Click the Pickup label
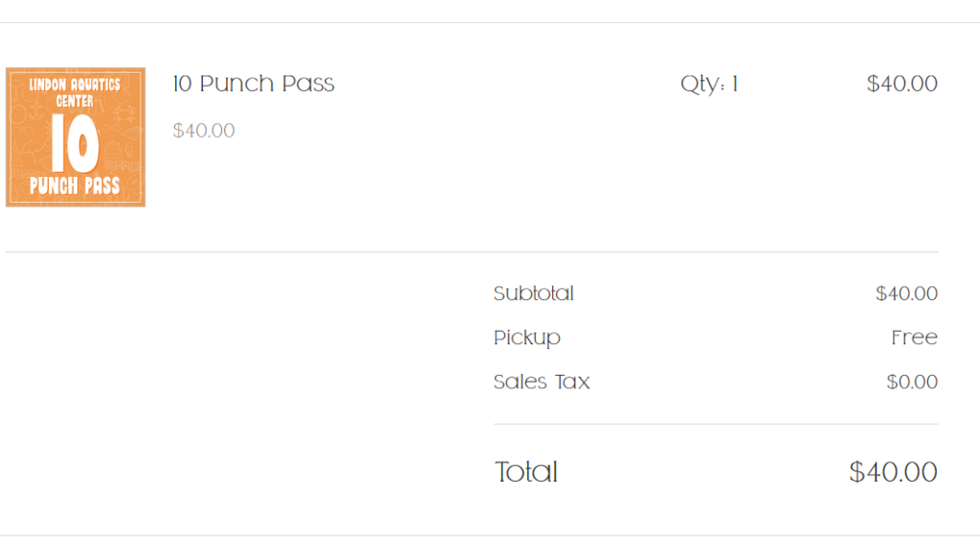The height and width of the screenshot is (547, 980). [527, 338]
